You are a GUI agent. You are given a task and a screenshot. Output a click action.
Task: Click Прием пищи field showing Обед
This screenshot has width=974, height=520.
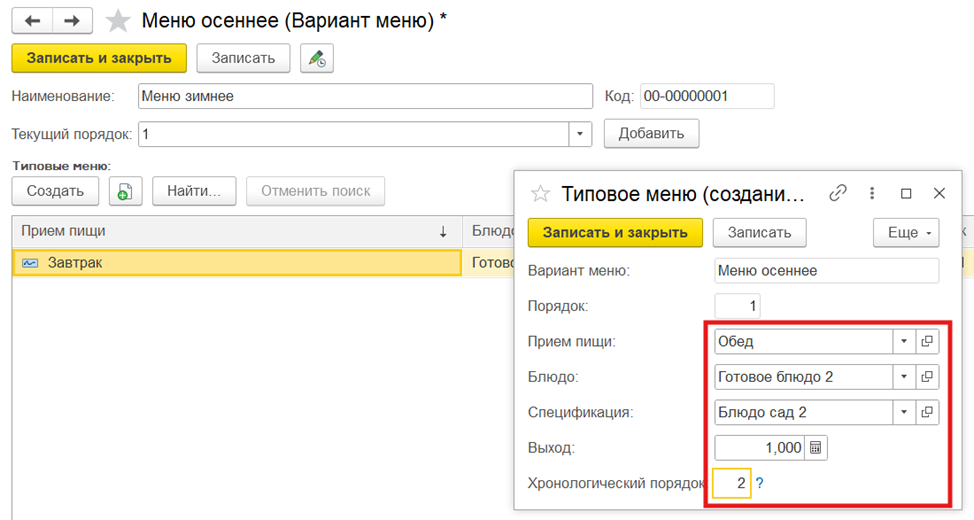point(804,341)
